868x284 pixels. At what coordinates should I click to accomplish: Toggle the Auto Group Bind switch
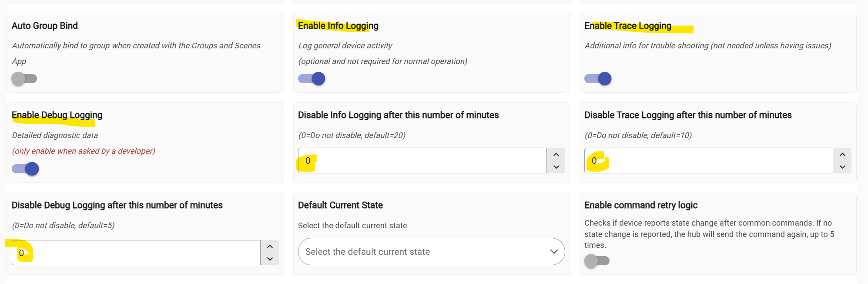tap(24, 79)
